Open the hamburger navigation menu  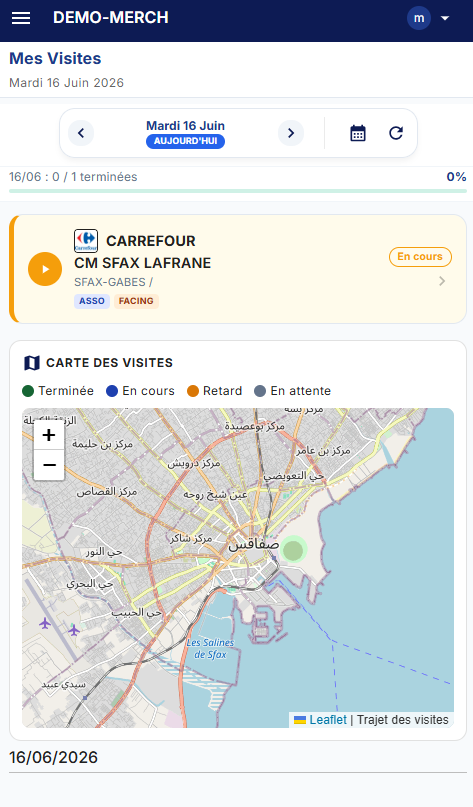[21, 19]
